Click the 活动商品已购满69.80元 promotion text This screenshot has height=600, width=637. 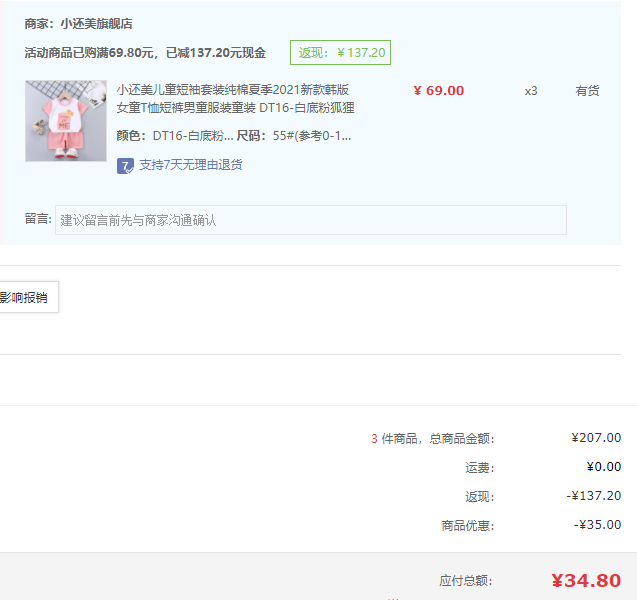coord(145,53)
